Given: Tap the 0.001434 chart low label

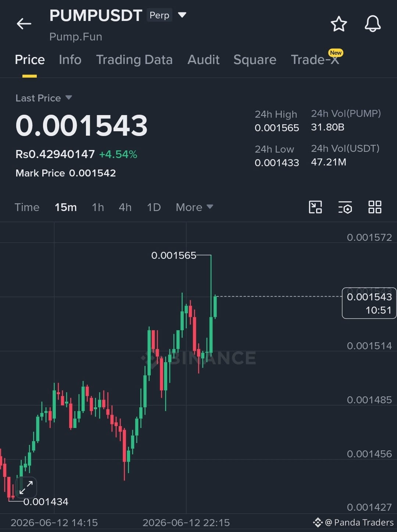Looking at the screenshot, I should click(x=46, y=501).
